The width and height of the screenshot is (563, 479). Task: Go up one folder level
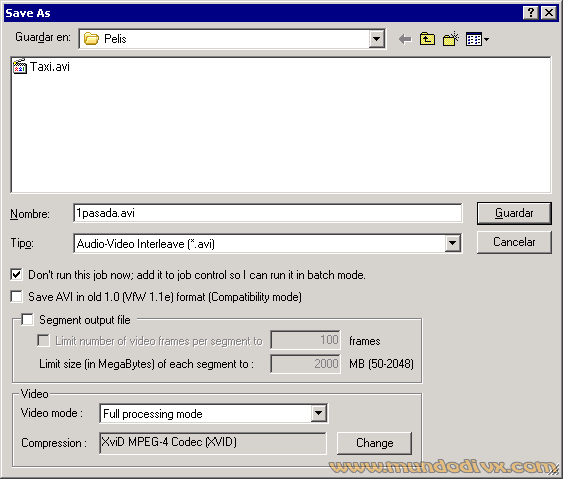click(x=427, y=39)
